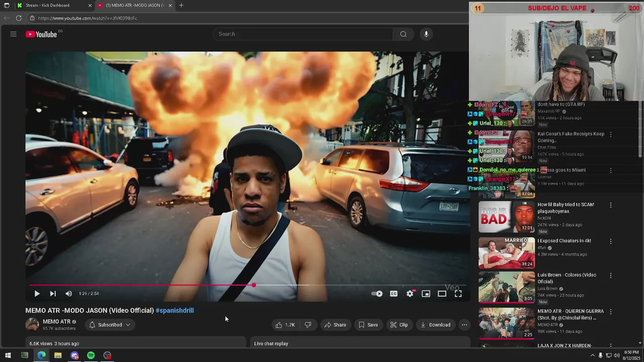Open the 4fun channel name

click(x=541, y=248)
